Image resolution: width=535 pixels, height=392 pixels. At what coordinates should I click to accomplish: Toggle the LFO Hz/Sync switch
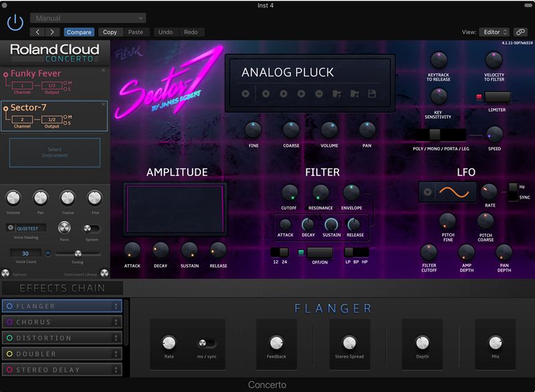tap(512, 192)
